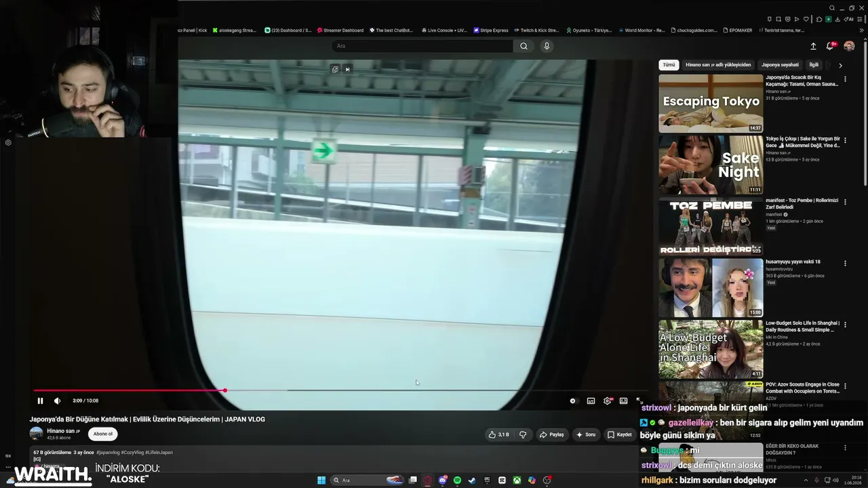
Task: Open the Sake Night video thumbnail
Action: click(711, 165)
